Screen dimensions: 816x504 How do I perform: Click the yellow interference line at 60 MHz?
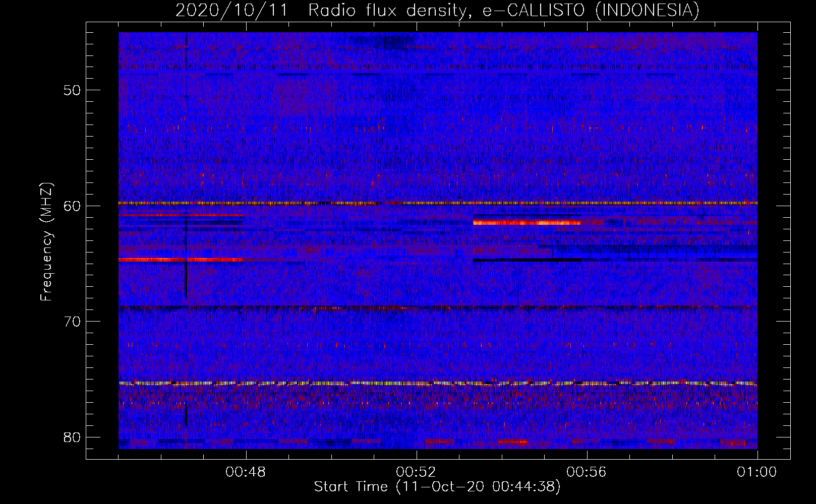(438, 203)
